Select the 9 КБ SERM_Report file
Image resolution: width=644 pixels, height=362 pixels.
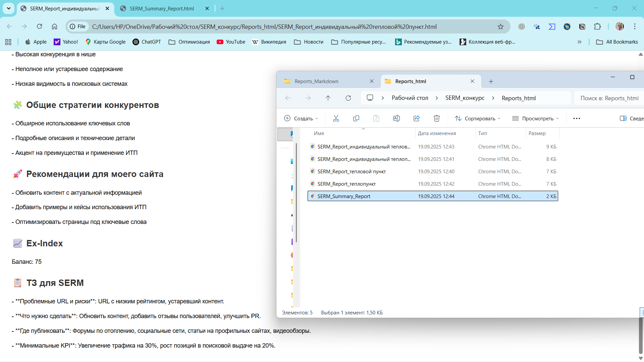click(433, 147)
